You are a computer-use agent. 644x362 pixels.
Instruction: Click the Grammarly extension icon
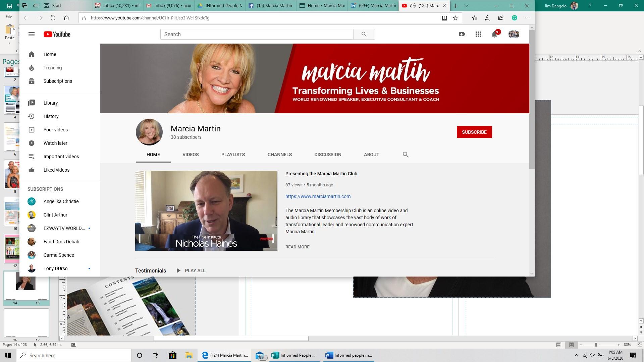pyautogui.click(x=515, y=18)
